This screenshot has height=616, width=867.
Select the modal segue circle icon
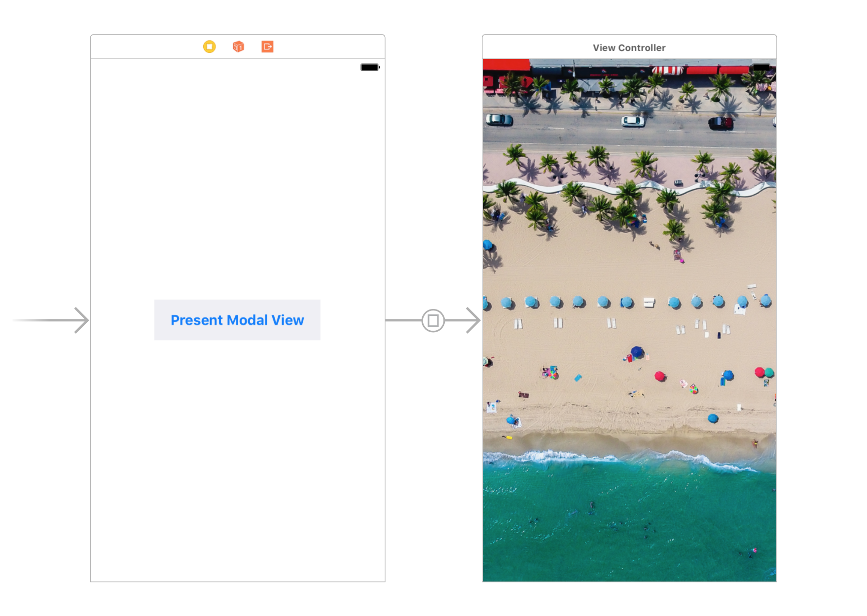[433, 321]
